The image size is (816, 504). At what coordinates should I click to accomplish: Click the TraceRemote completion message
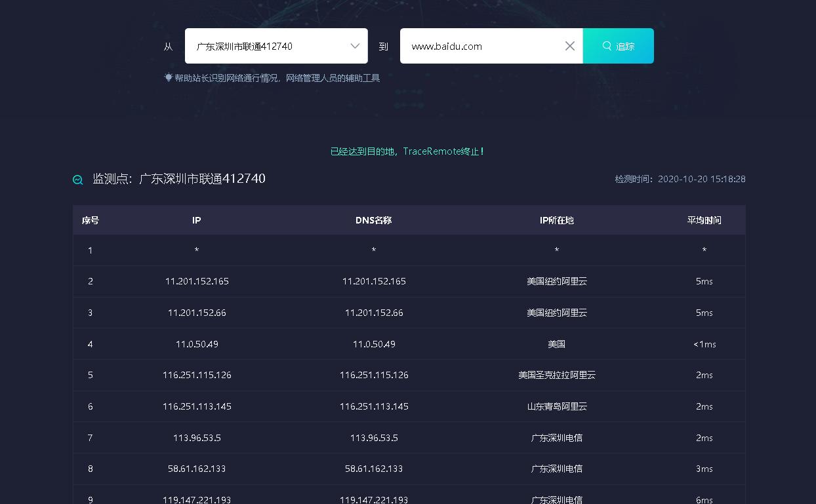pyautogui.click(x=407, y=151)
